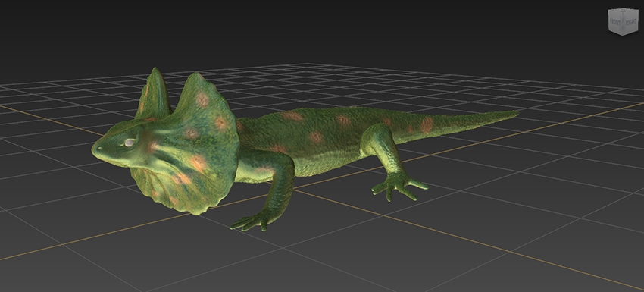Click the tip of the lizard's tail

click(514, 113)
